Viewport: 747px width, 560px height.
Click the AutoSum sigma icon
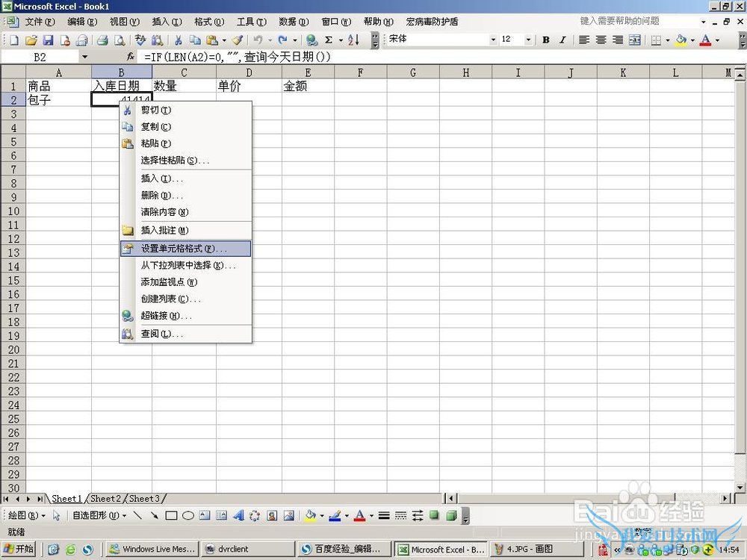(329, 40)
